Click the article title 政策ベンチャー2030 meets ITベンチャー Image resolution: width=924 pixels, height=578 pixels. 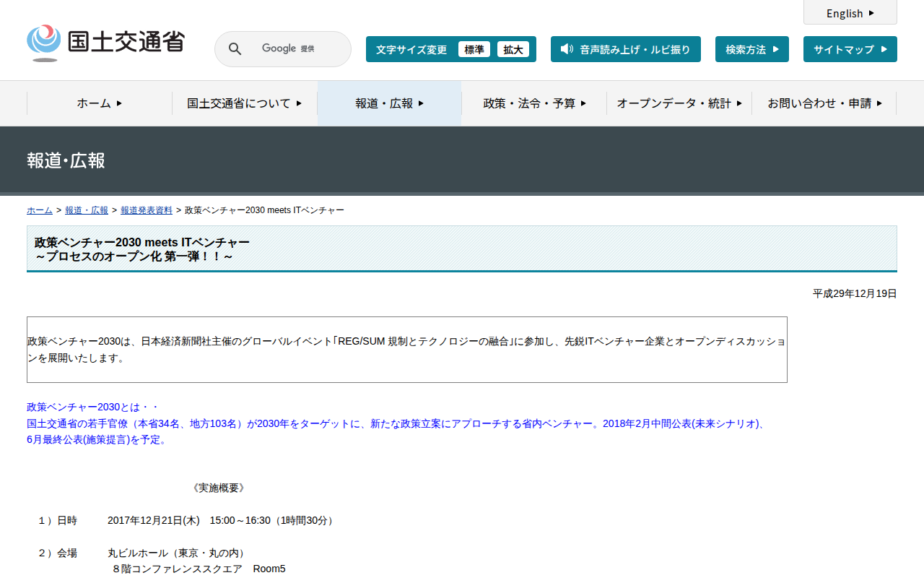click(142, 242)
